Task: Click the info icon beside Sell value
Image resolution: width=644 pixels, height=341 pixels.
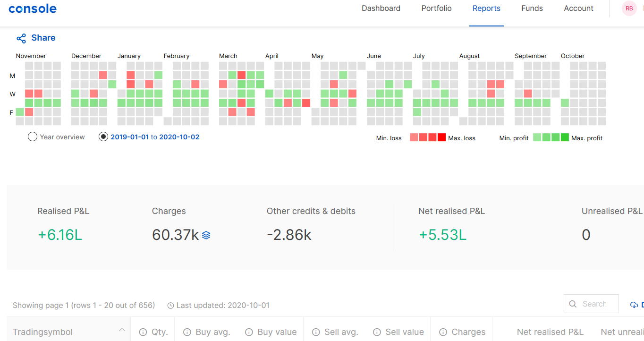Action: [x=377, y=332]
